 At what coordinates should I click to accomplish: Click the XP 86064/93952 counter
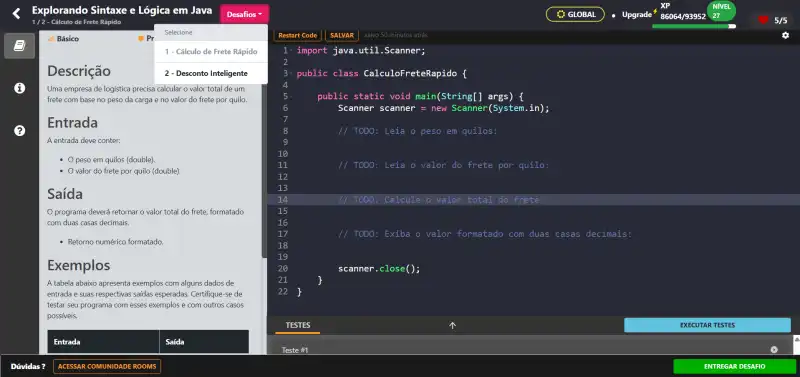coord(683,11)
